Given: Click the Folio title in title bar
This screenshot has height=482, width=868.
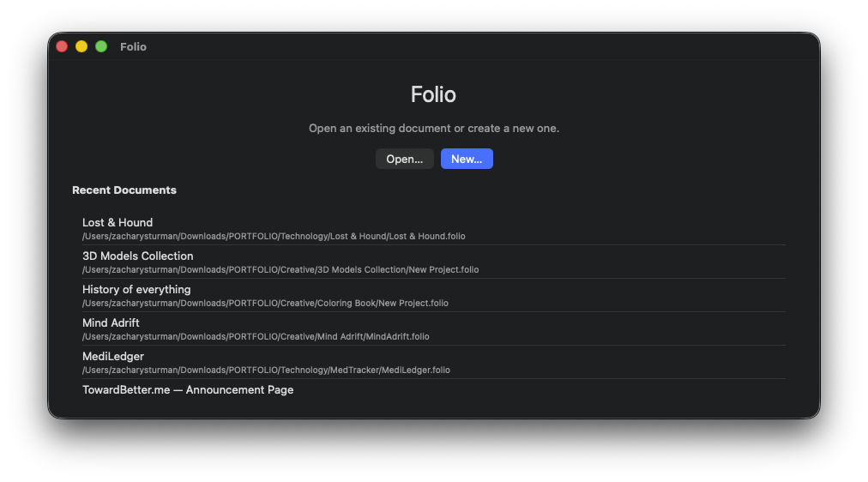Looking at the screenshot, I should click(133, 46).
